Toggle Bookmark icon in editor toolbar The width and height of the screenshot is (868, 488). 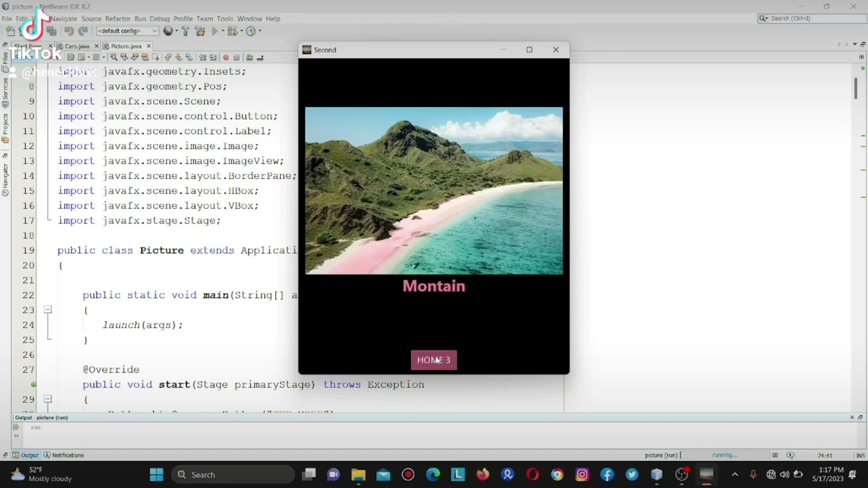(x=189, y=58)
